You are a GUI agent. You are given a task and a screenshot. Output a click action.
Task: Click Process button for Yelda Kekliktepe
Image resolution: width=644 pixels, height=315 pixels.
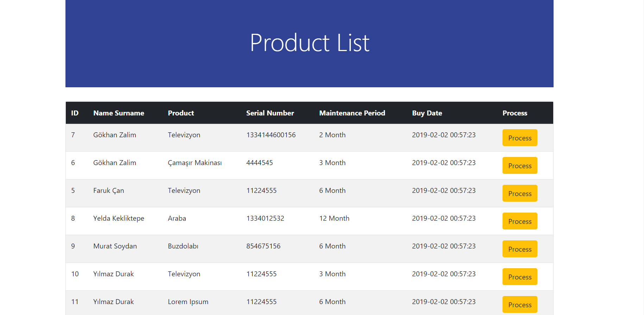520,221
